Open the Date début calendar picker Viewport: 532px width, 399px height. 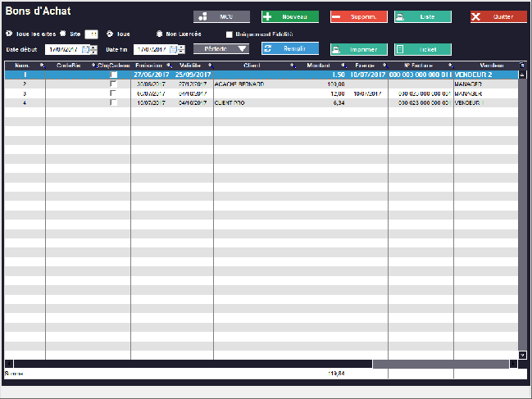point(84,49)
